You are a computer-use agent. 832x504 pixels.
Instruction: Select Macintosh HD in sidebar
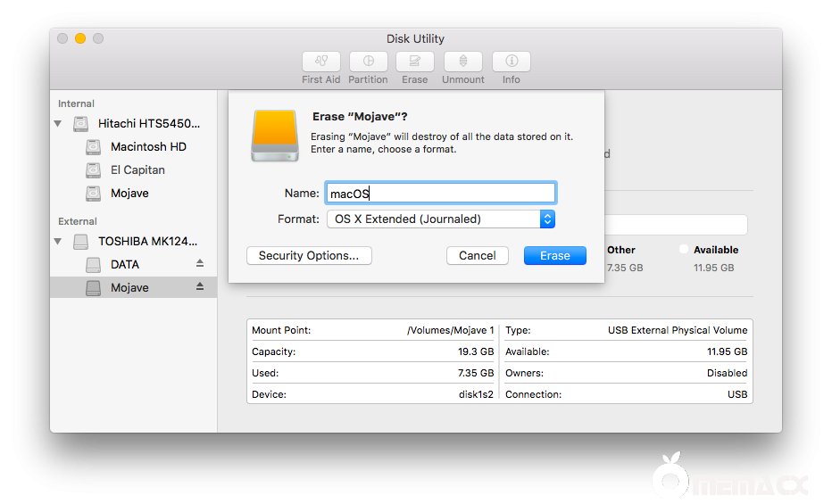pos(148,146)
